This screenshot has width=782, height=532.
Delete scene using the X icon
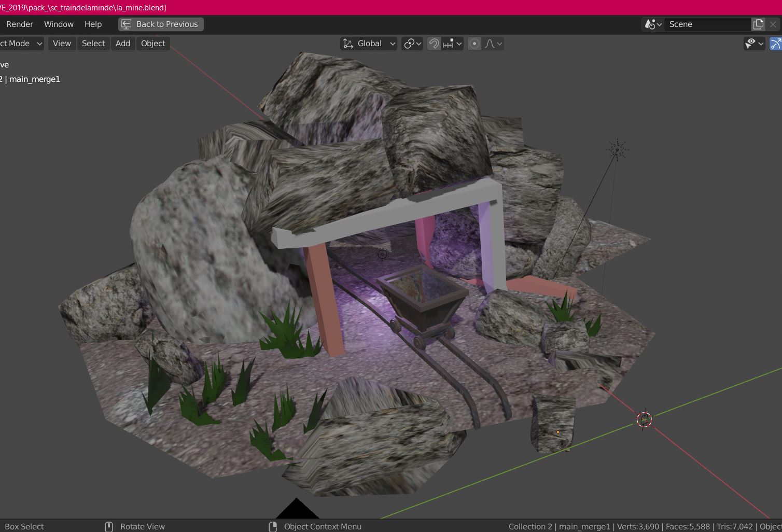point(773,24)
